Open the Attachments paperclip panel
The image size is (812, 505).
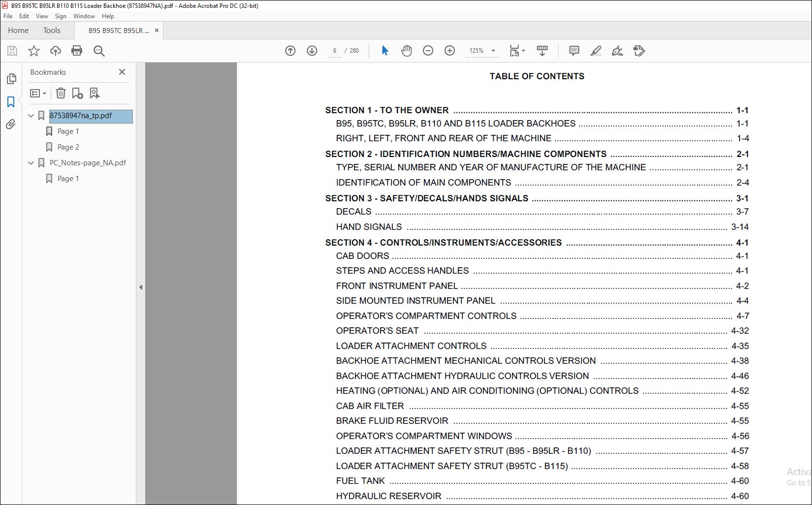click(x=11, y=125)
